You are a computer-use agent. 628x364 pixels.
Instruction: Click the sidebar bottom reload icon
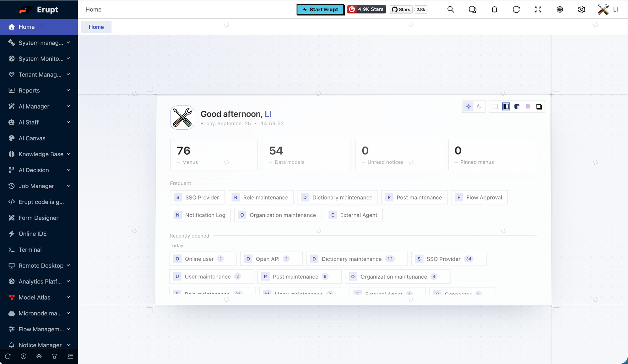tap(8, 356)
